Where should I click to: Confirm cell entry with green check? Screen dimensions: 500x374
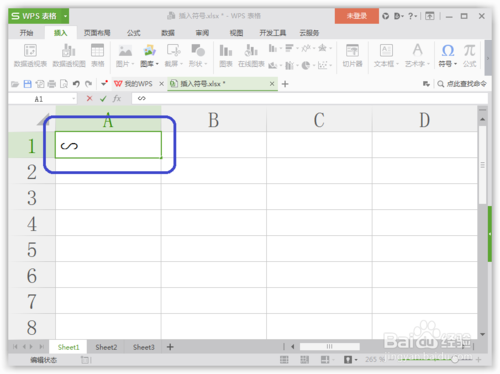pyautogui.click(x=103, y=98)
